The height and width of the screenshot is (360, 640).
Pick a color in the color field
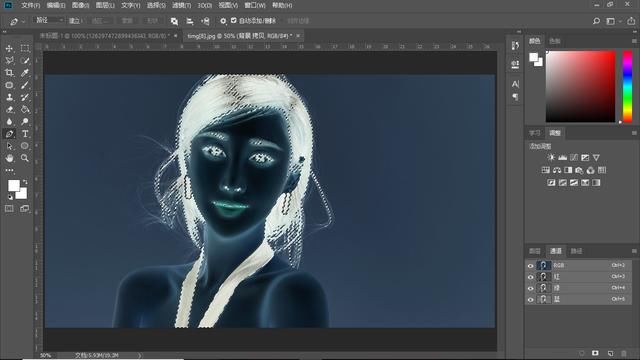point(580,87)
